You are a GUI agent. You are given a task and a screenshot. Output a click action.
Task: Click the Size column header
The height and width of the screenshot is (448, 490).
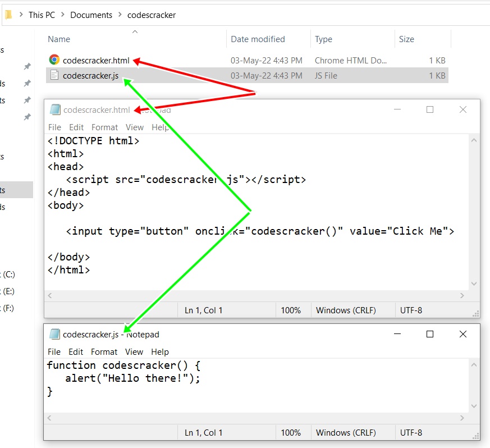pos(406,39)
